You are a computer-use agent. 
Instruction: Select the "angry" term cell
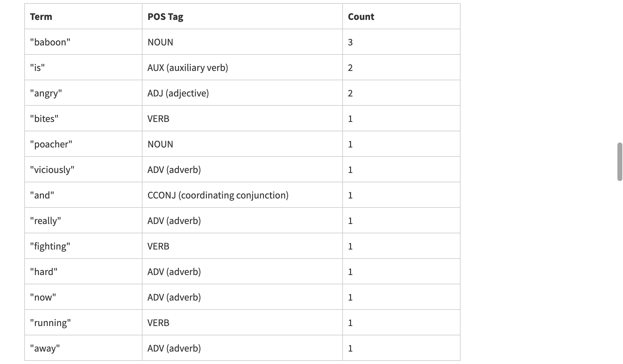point(46,93)
